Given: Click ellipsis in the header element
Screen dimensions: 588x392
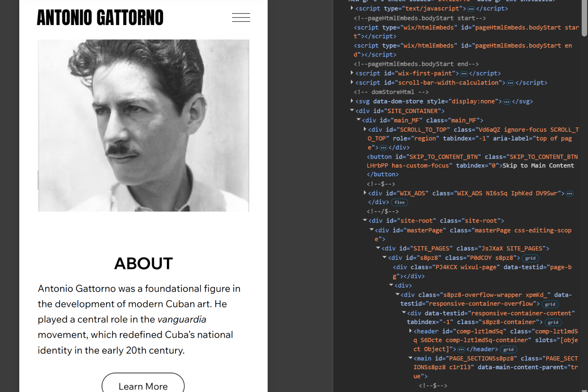Looking at the screenshot, I should pos(461,349).
